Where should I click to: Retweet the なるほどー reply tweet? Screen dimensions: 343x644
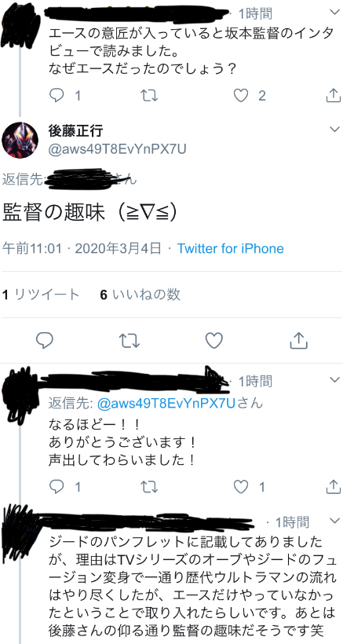(149, 487)
